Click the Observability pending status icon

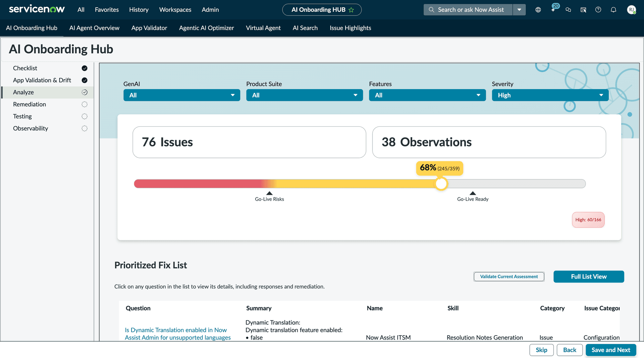[x=85, y=128]
